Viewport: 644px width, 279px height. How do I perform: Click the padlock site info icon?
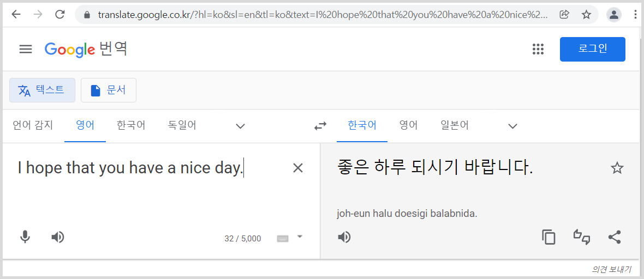click(x=87, y=15)
